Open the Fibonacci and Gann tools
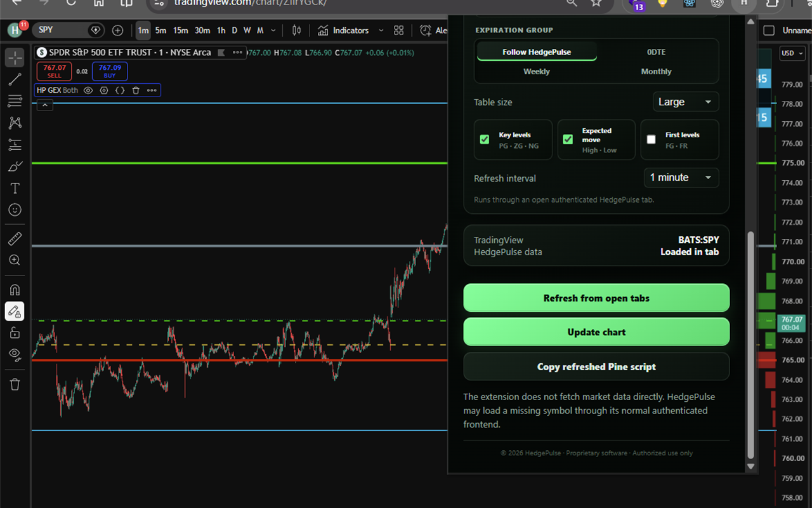The height and width of the screenshot is (508, 812). (x=15, y=101)
